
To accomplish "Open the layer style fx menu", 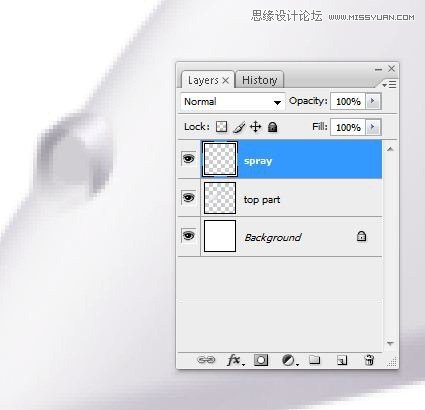I will (x=235, y=360).
